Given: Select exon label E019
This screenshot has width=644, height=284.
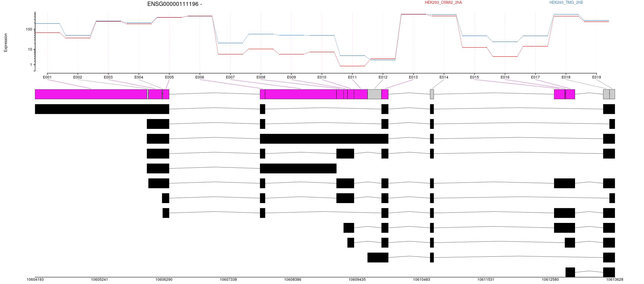Looking at the screenshot, I should click(597, 77).
